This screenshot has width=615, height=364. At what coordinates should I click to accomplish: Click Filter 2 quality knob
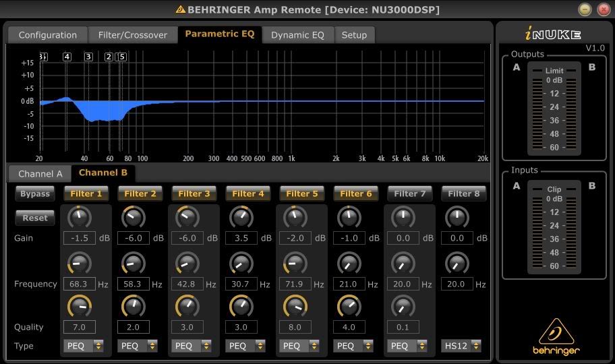point(134,306)
